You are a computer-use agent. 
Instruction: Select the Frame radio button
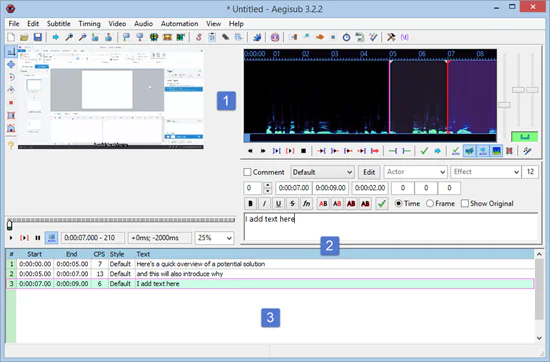coord(430,203)
